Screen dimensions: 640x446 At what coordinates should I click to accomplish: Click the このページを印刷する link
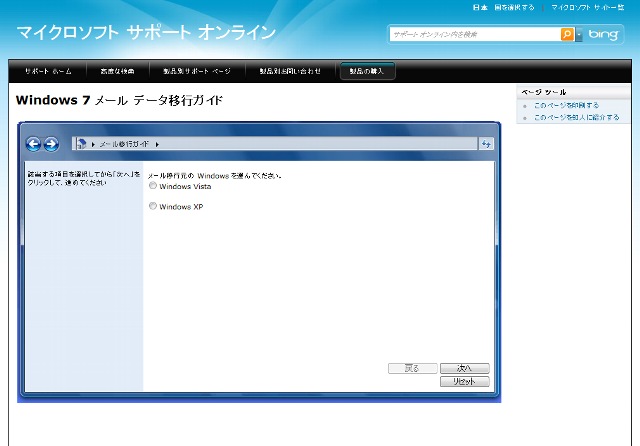click(566, 105)
